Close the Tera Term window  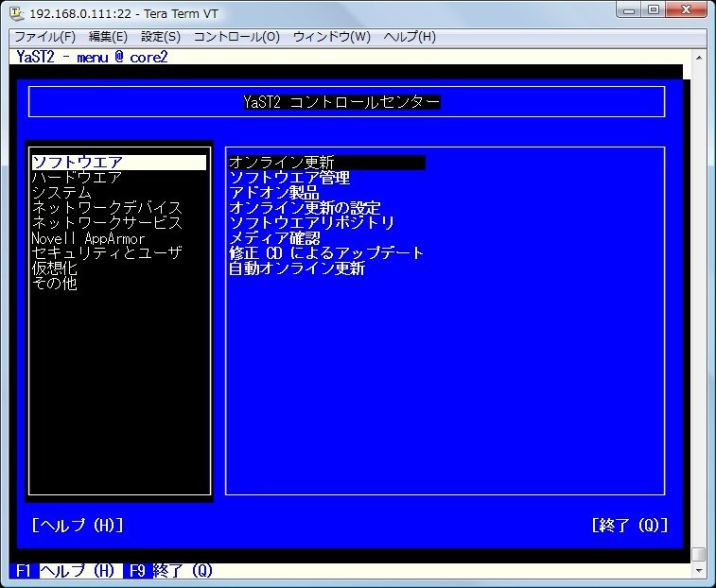687,10
